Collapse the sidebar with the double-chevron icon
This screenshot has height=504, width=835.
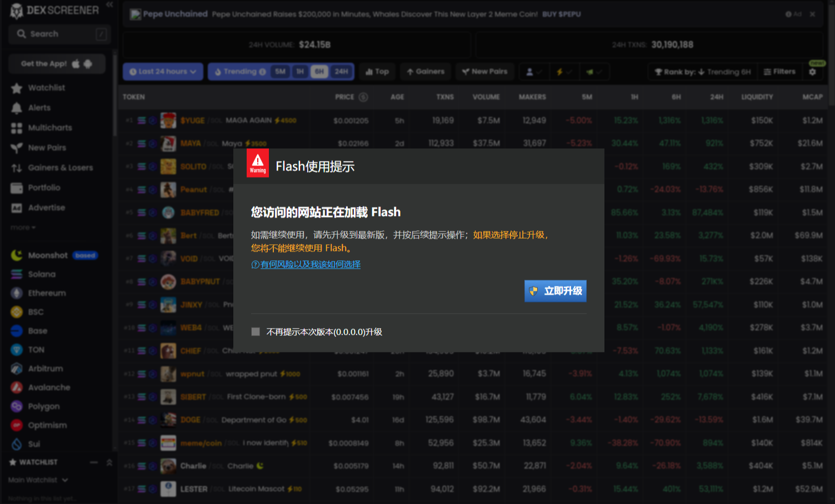tap(109, 5)
